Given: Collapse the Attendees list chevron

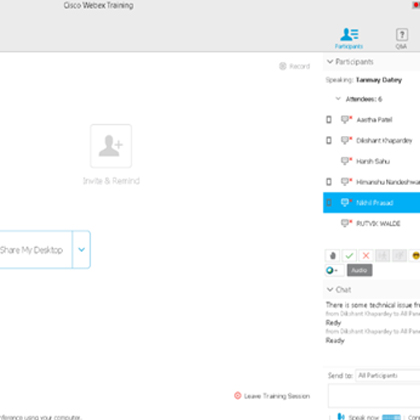Looking at the screenshot, I should (338, 99).
